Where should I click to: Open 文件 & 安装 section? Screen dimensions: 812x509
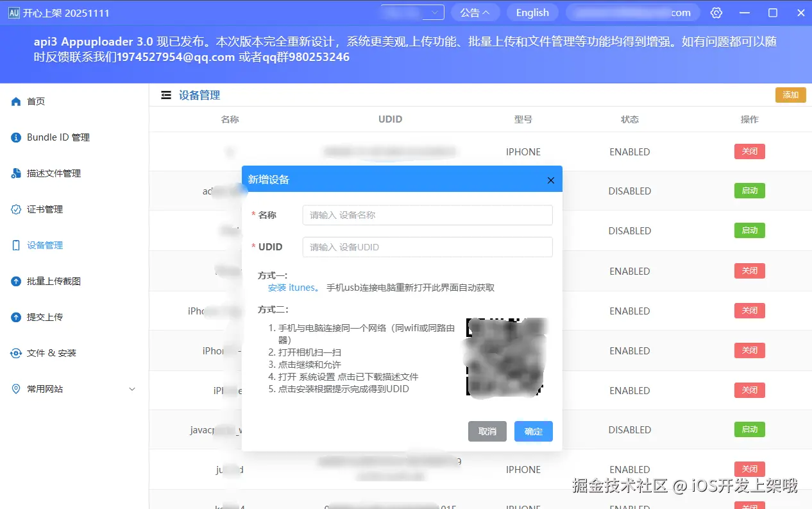coord(51,352)
